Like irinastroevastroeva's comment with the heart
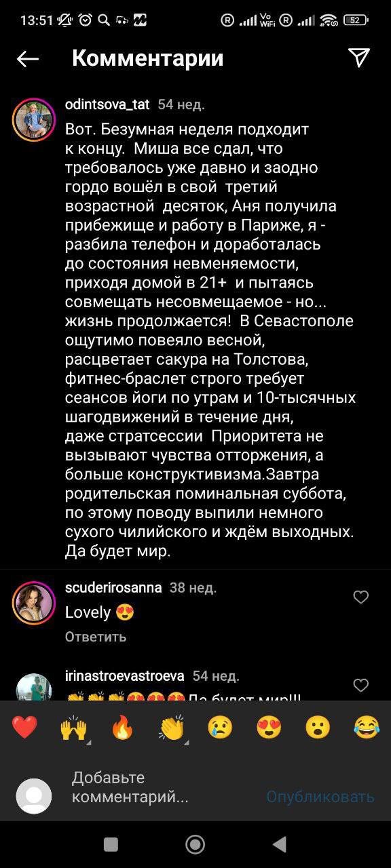 360,686
